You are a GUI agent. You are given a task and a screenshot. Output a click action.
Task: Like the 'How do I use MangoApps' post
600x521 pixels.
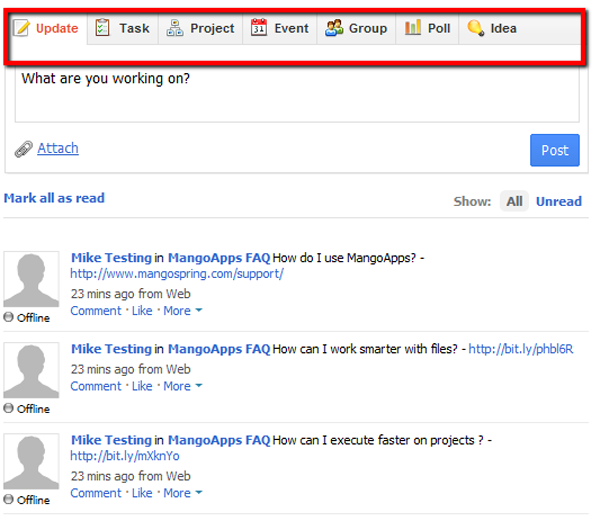pyautogui.click(x=142, y=311)
